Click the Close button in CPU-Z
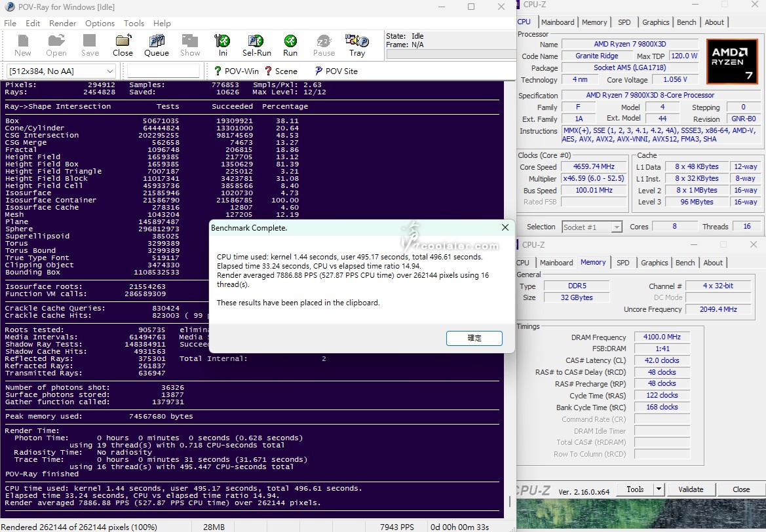Screen dimensions: 766x532 pyautogui.click(x=741, y=489)
